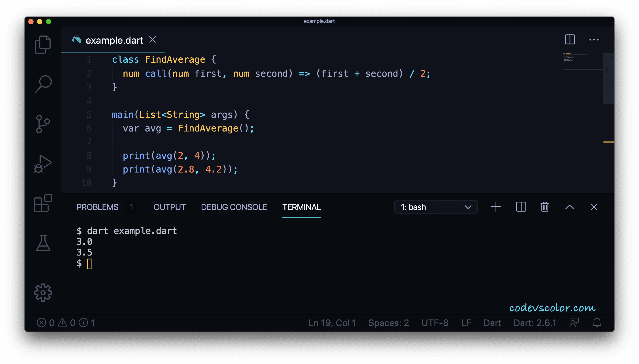This screenshot has width=639, height=364.
Task: Maximize the panel with the up chevron
Action: (x=569, y=207)
